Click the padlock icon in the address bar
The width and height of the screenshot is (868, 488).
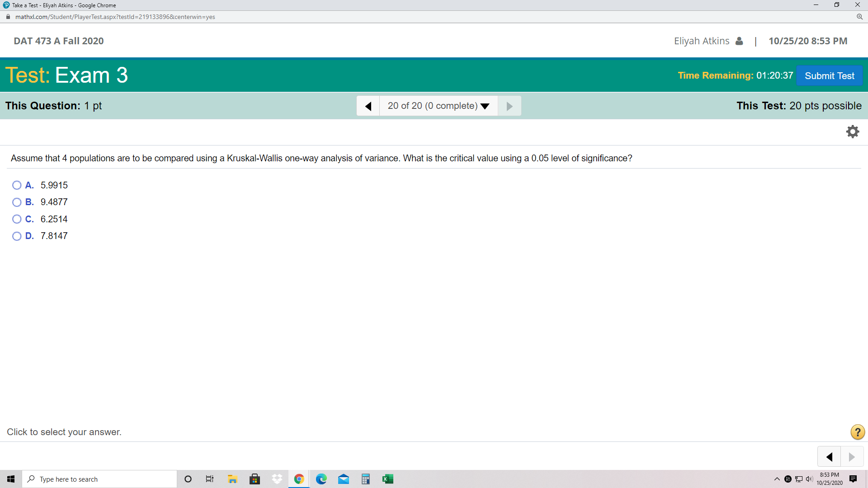click(7, 17)
